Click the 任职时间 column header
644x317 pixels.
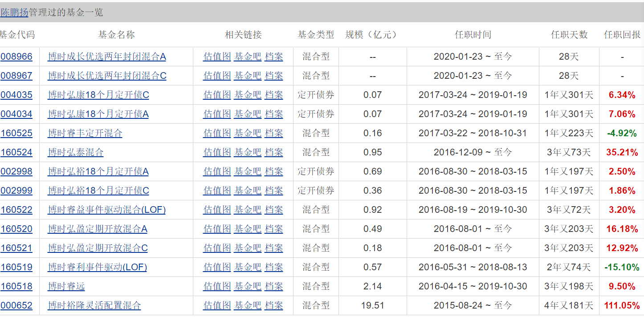click(x=473, y=35)
